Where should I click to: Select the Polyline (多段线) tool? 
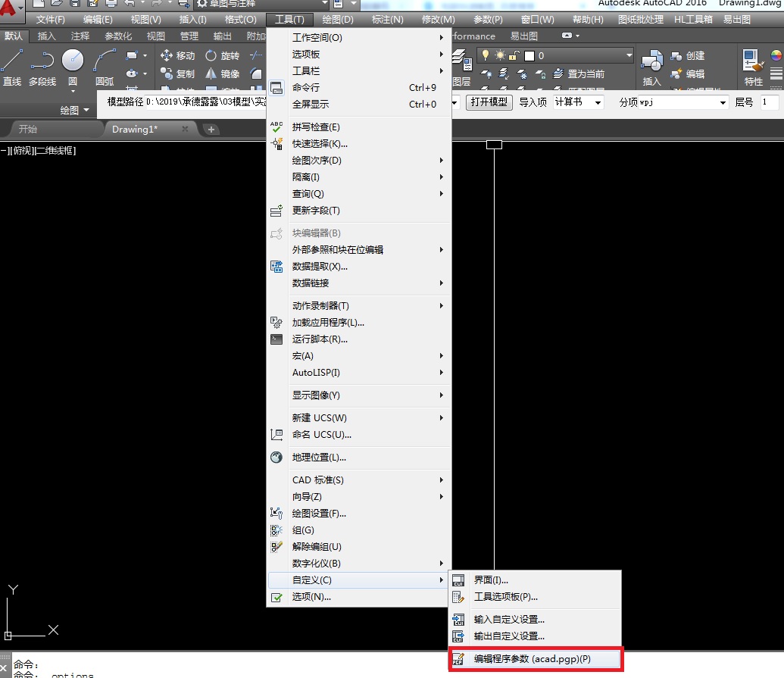42,67
